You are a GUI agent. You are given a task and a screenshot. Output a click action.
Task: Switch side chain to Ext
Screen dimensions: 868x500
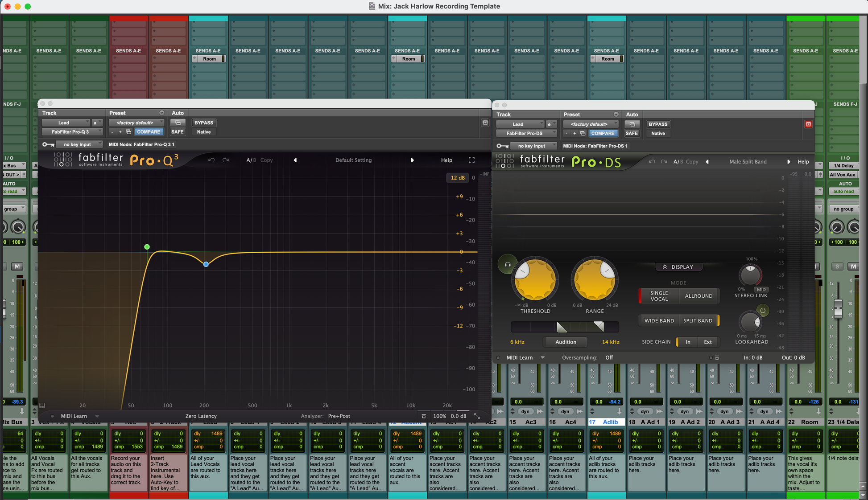pyautogui.click(x=708, y=342)
